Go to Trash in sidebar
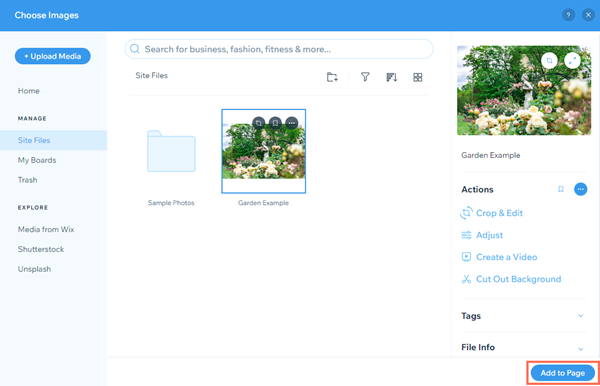This screenshot has width=600, height=386. coord(28,180)
